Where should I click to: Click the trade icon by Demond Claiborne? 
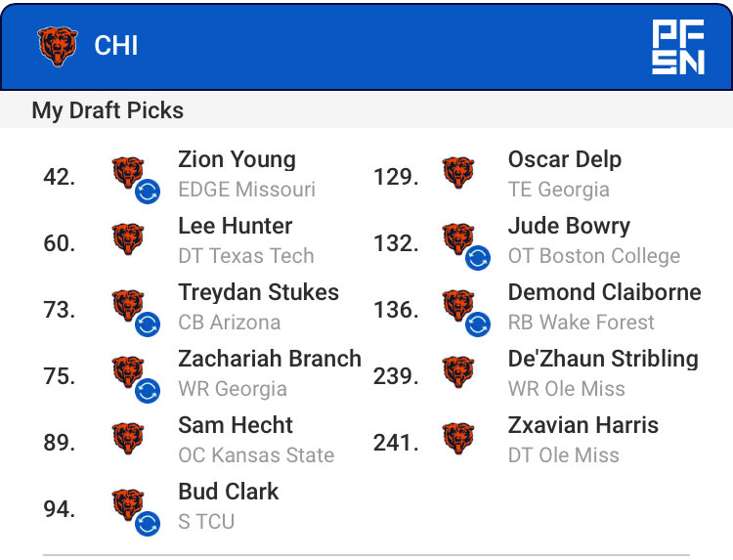pos(478,323)
